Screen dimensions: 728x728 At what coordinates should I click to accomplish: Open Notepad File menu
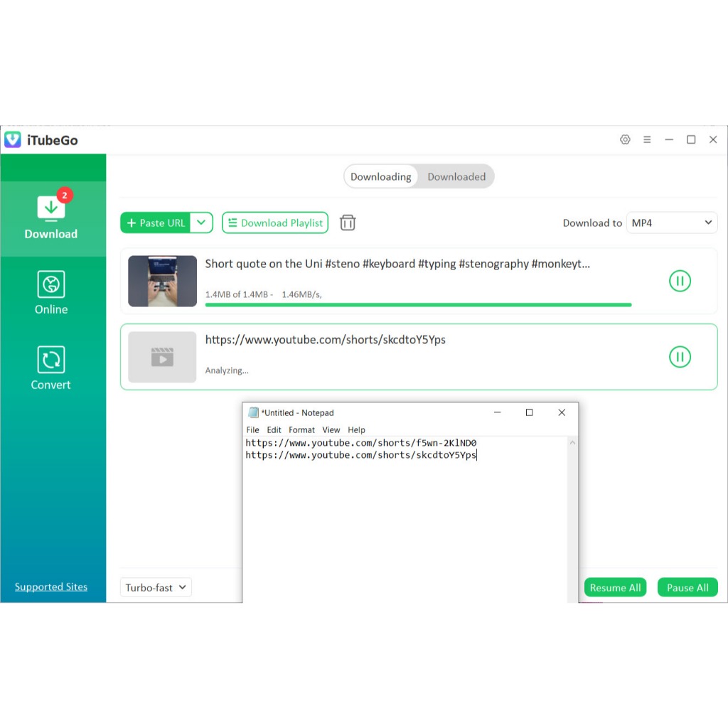click(252, 430)
